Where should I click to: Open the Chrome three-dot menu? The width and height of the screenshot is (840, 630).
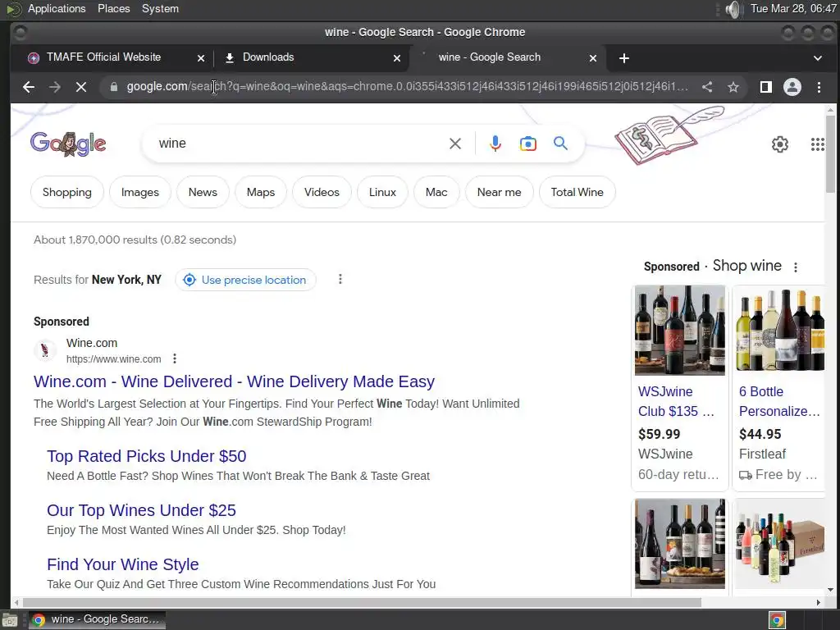pyautogui.click(x=819, y=87)
